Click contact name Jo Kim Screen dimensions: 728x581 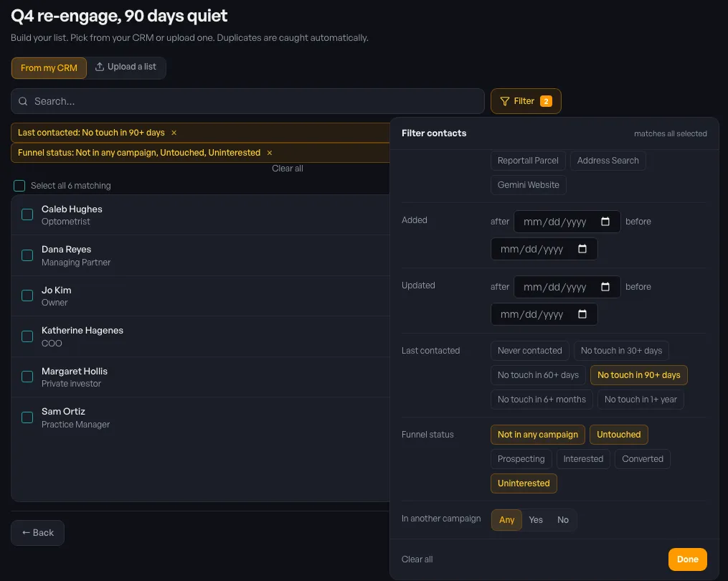pos(56,290)
